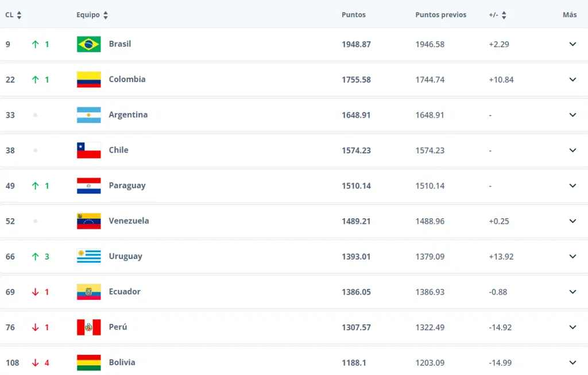Open the Ecuador team entry
Viewport: 588px width, 375px height.
pos(125,291)
